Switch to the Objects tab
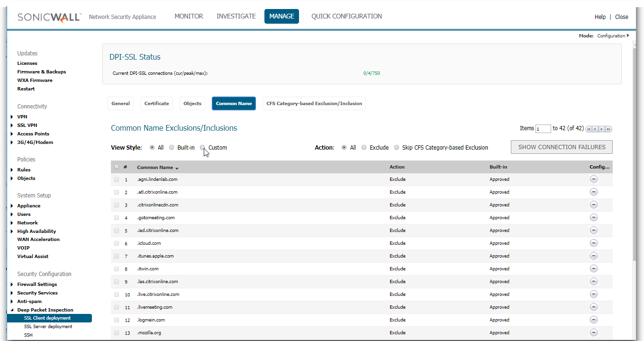Screen dimensions: 644x348 (192, 103)
